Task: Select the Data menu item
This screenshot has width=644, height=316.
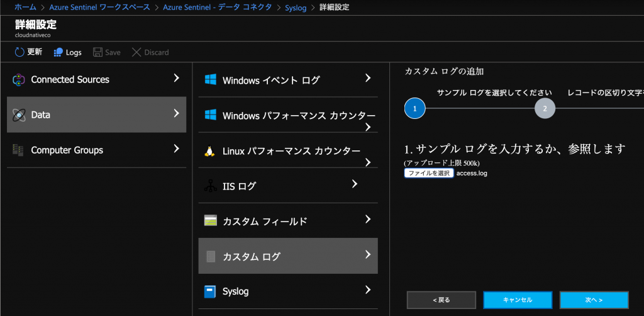Action: 96,115
